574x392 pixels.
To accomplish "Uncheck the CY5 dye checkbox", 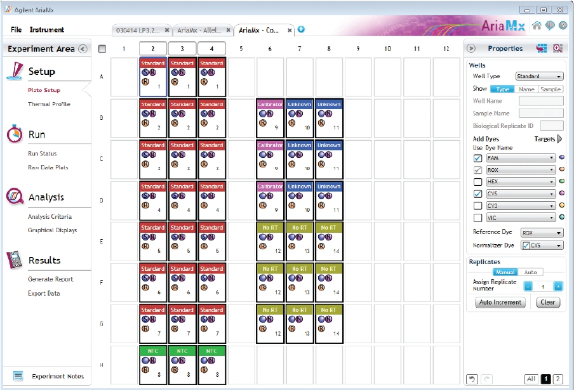I will tap(477, 193).
